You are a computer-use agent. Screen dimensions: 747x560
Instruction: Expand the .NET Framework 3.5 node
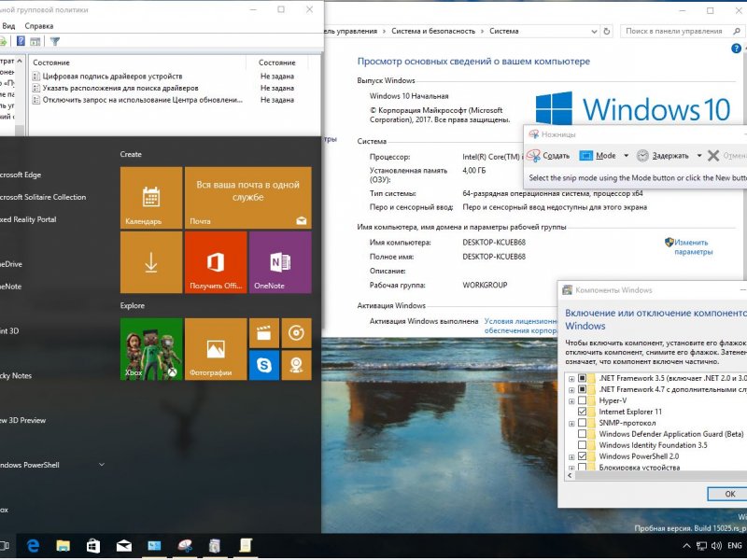(x=571, y=379)
